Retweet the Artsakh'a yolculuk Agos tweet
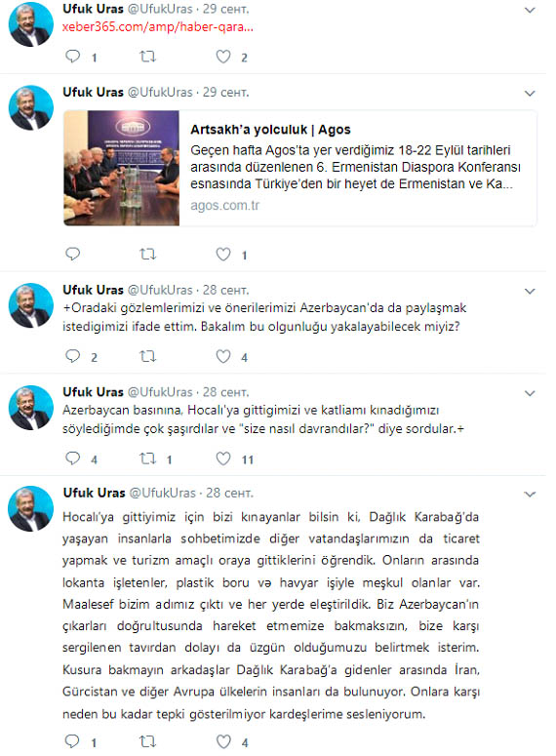Screen dimensions: 556x756 147,254
